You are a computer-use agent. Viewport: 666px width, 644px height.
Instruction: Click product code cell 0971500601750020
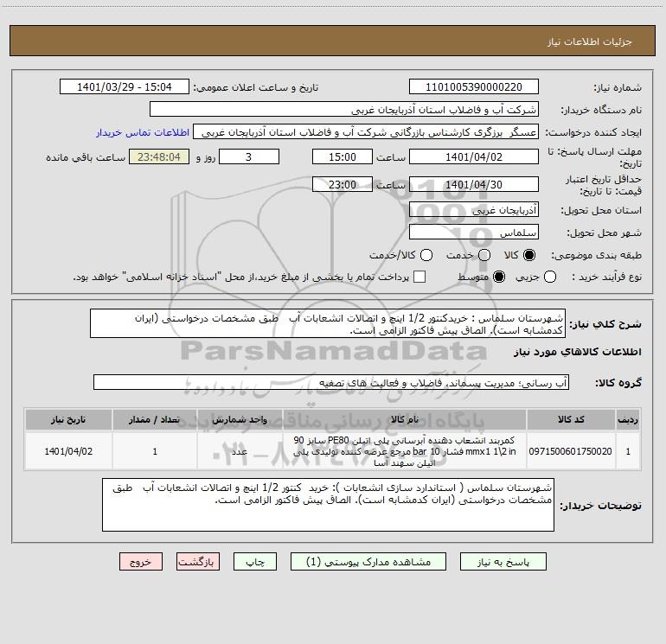click(571, 451)
